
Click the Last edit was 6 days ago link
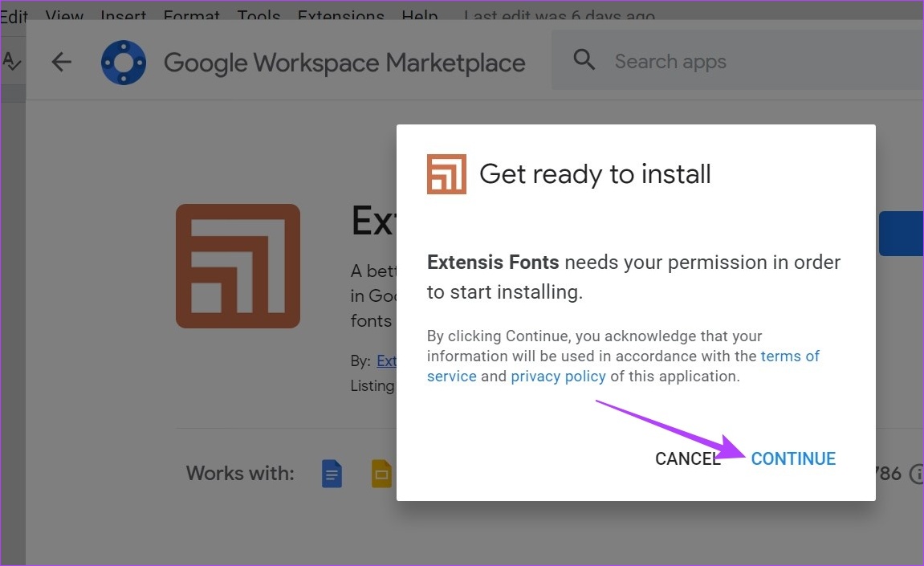coord(560,15)
